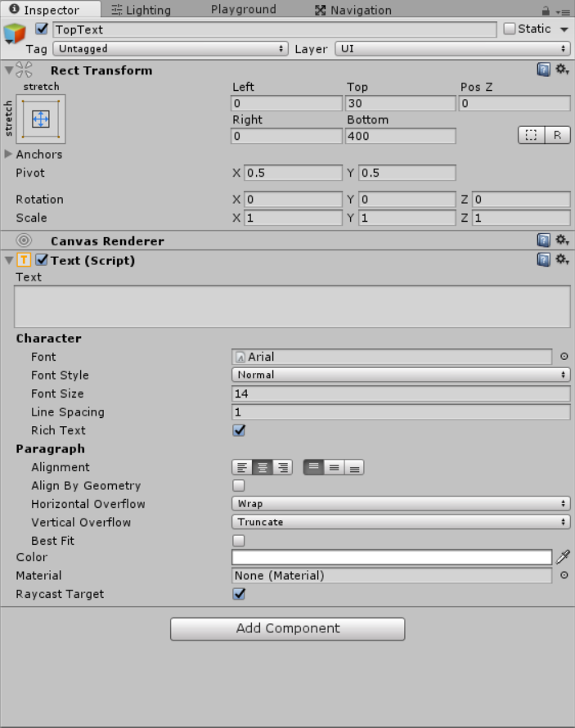Viewport: 575px width, 728px height.
Task: Open Text (Script) help reference icon
Action: [543, 259]
